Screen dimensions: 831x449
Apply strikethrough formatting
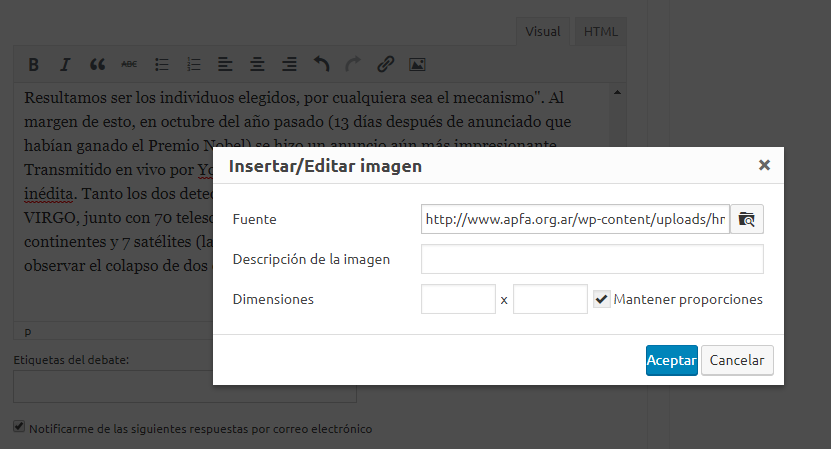[129, 65]
